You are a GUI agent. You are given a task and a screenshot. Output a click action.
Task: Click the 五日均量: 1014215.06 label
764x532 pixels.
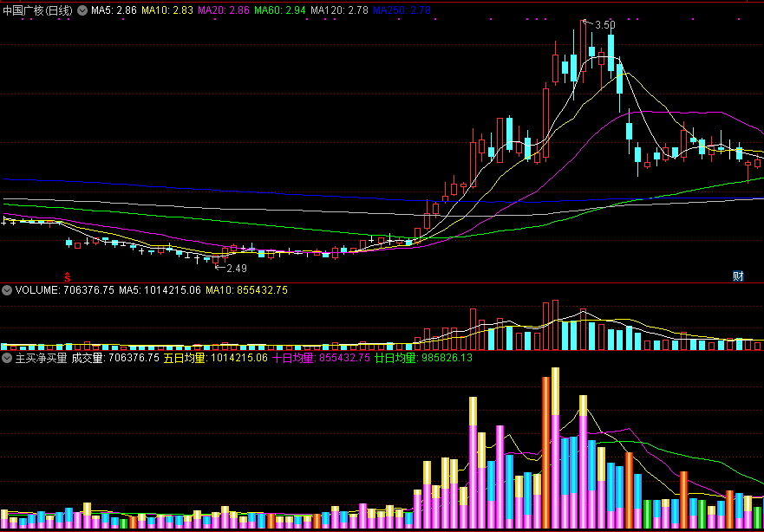tap(216, 358)
